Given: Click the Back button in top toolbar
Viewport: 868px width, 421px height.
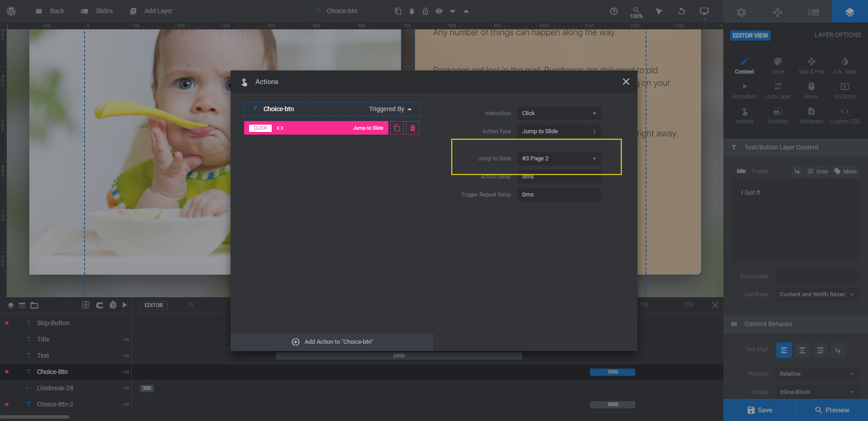Looking at the screenshot, I should 50,11.
